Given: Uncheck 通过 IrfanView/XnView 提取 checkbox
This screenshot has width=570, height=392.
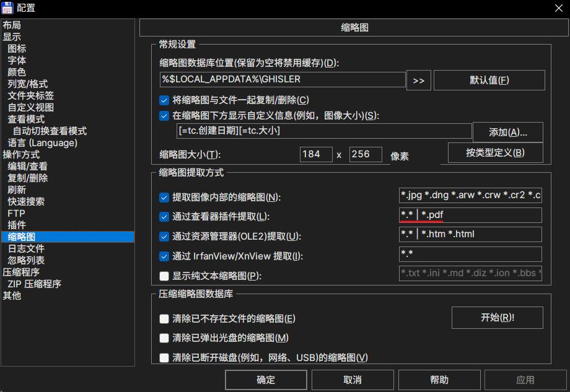Looking at the screenshot, I should pos(164,256).
